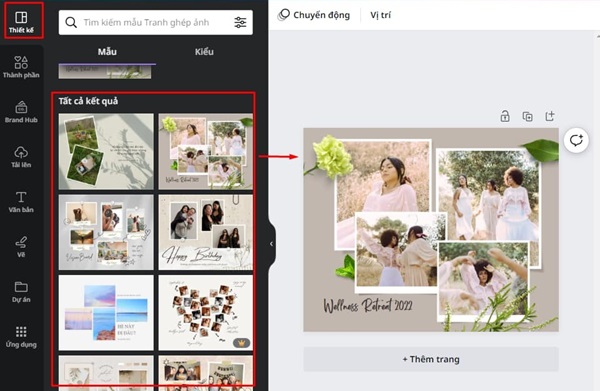Click the Chuyển động animate button

pyautogui.click(x=314, y=15)
